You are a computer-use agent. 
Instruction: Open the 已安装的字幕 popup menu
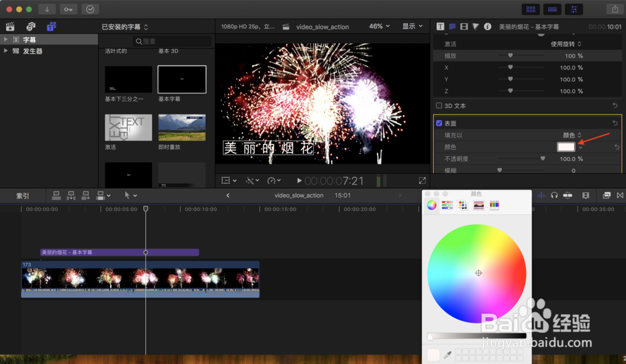pos(125,27)
